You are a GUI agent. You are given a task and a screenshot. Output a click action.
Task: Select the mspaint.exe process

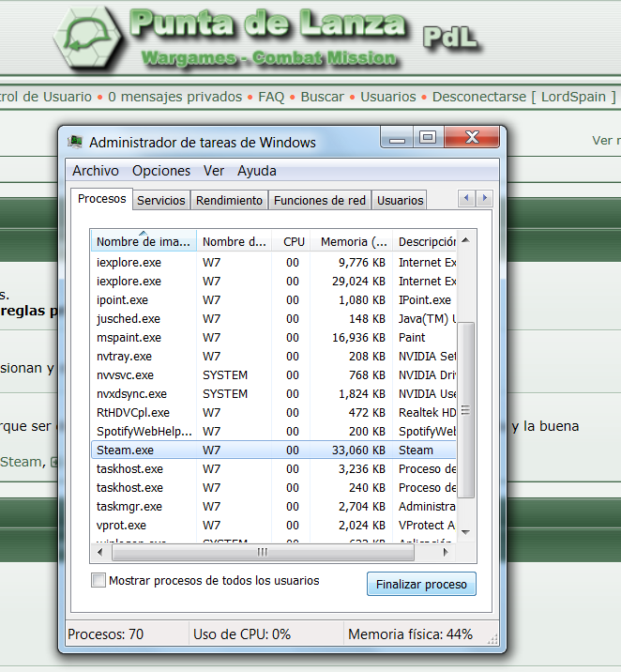(x=273, y=337)
